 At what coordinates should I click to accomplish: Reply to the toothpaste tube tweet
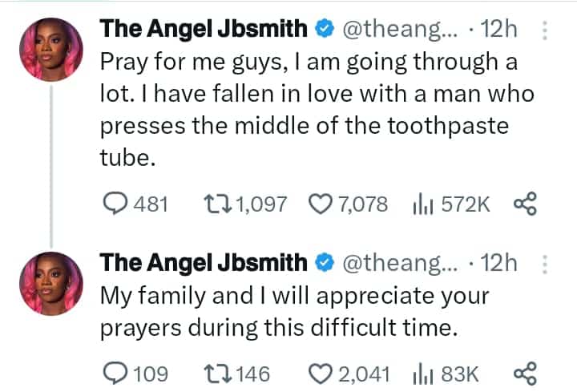pyautogui.click(x=116, y=205)
